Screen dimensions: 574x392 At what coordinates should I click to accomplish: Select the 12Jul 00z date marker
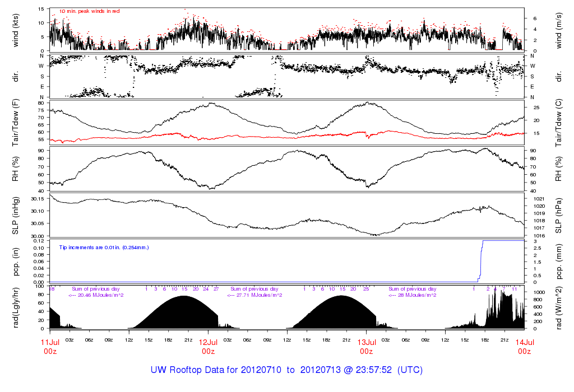(x=208, y=347)
